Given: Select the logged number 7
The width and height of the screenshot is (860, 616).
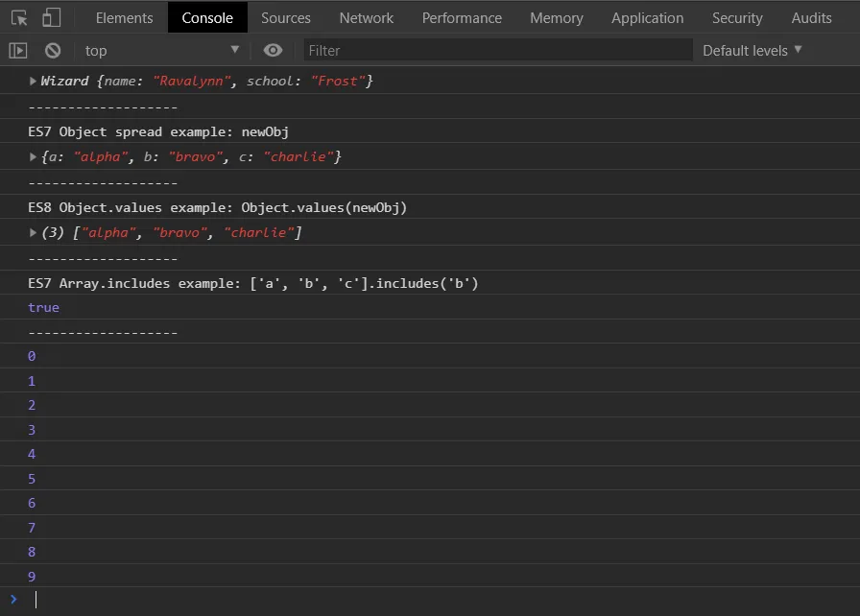Looking at the screenshot, I should pos(32,528).
